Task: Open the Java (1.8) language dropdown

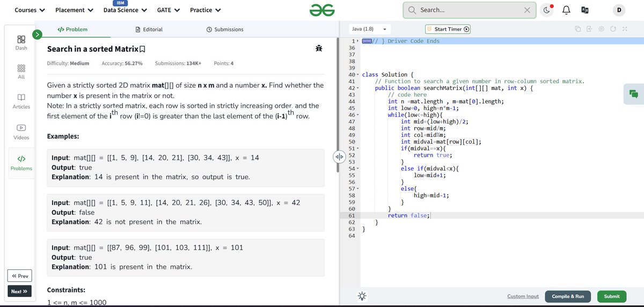Action: coord(369,29)
